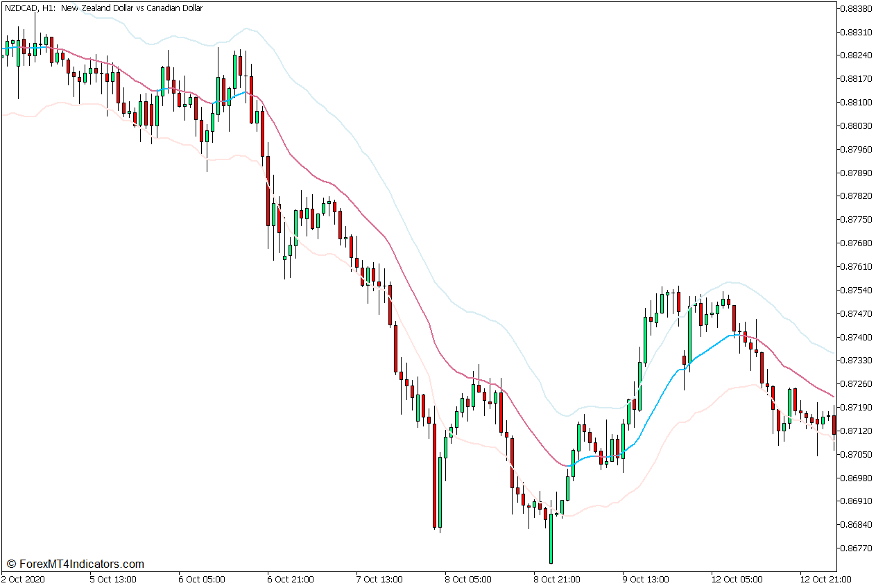
Task: Click the 6 Oct 05:00 time marker
Action: click(202, 579)
